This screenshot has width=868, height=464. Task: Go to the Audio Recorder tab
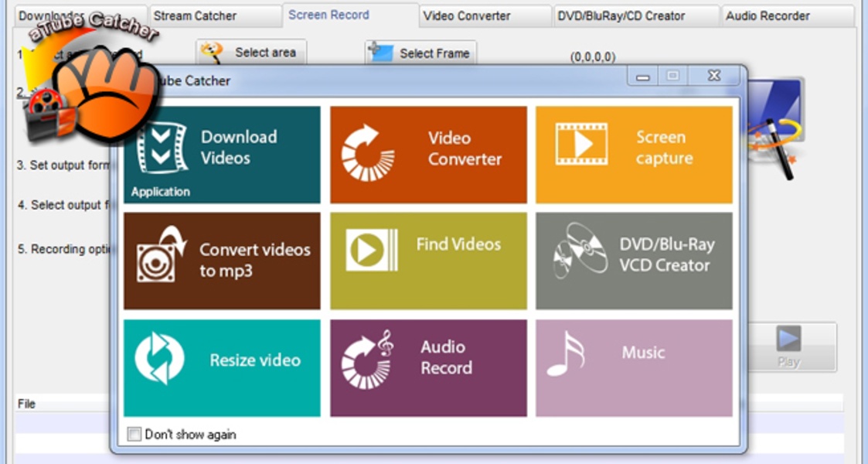click(768, 15)
